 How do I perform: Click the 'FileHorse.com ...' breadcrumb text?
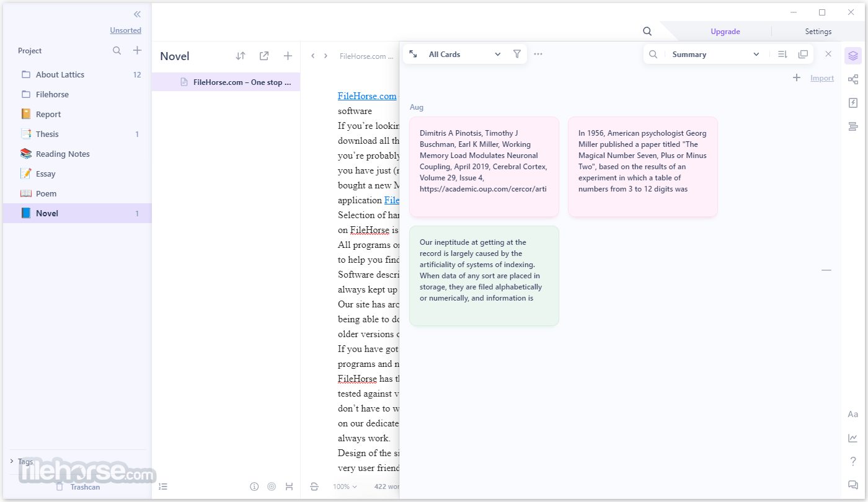(366, 56)
